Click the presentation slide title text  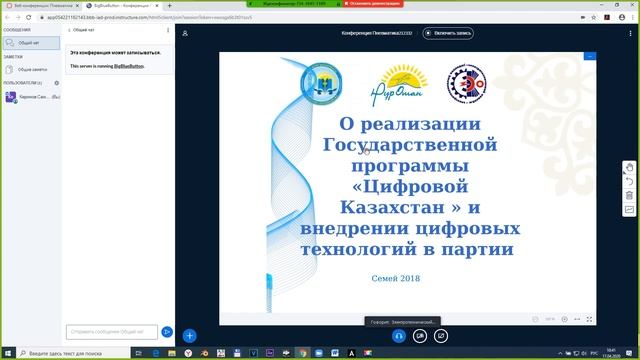(x=410, y=186)
